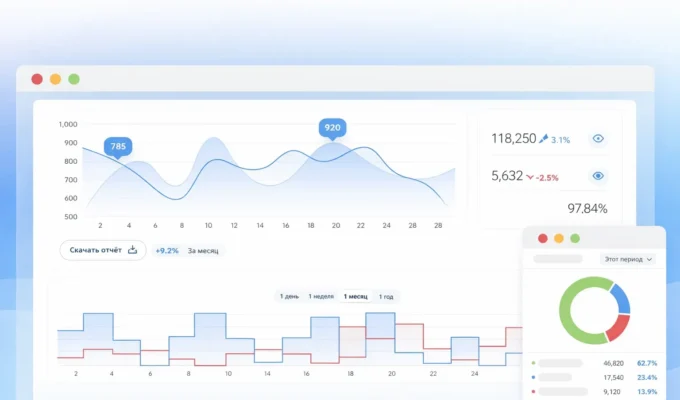Click the blue up-trend icon next to 3.1%
680x400 pixels.
(x=544, y=139)
